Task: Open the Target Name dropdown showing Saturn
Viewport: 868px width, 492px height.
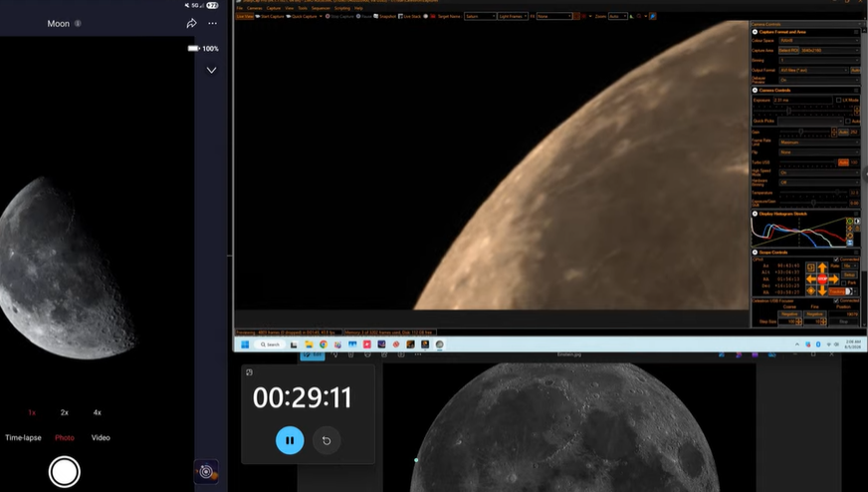Action: point(480,16)
